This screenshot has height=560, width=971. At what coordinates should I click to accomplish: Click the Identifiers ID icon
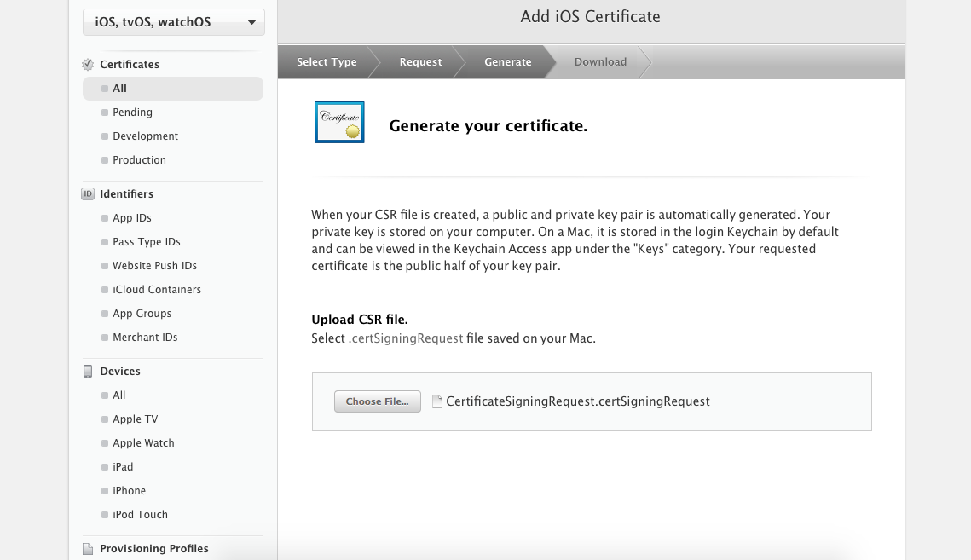tap(88, 194)
